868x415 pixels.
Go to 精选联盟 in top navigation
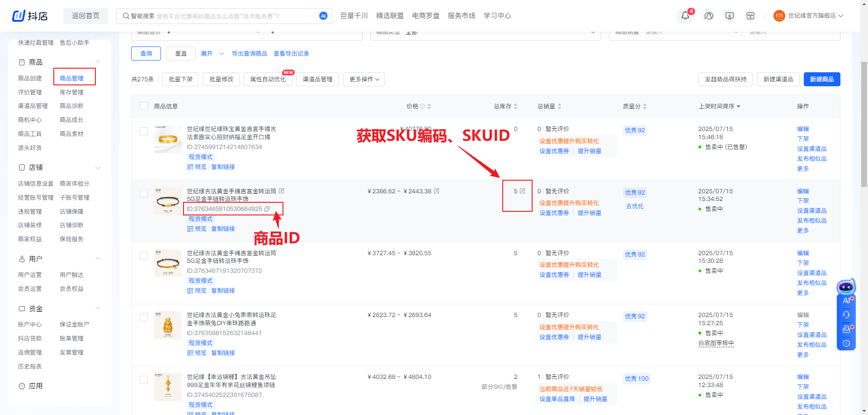(x=390, y=16)
